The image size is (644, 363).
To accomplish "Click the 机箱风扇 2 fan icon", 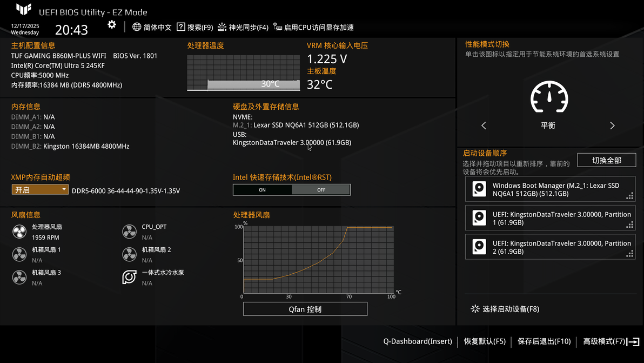I will tap(129, 255).
